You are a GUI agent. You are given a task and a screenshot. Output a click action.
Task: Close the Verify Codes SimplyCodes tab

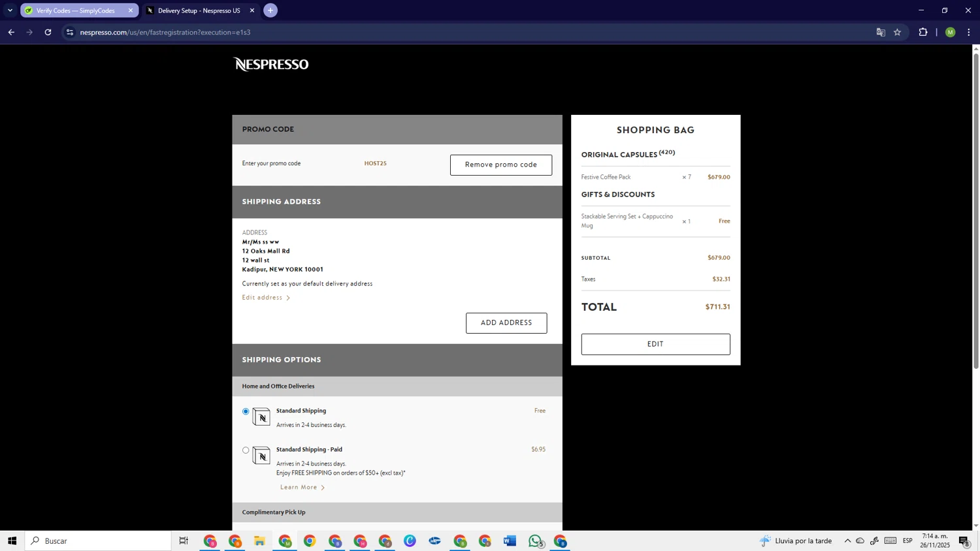tap(131, 10)
